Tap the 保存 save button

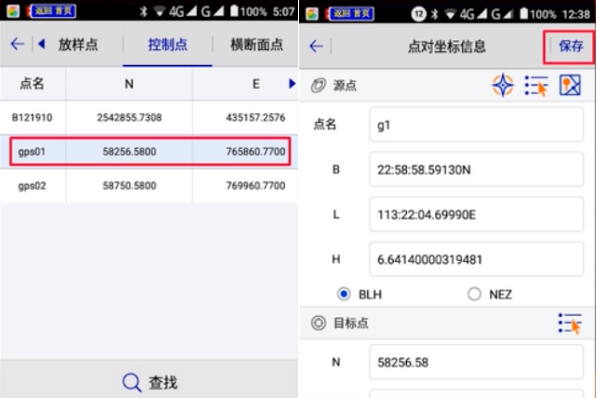tap(571, 47)
